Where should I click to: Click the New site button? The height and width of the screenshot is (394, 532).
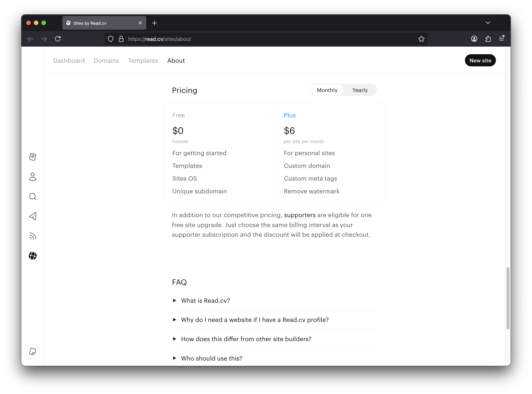[x=480, y=60]
